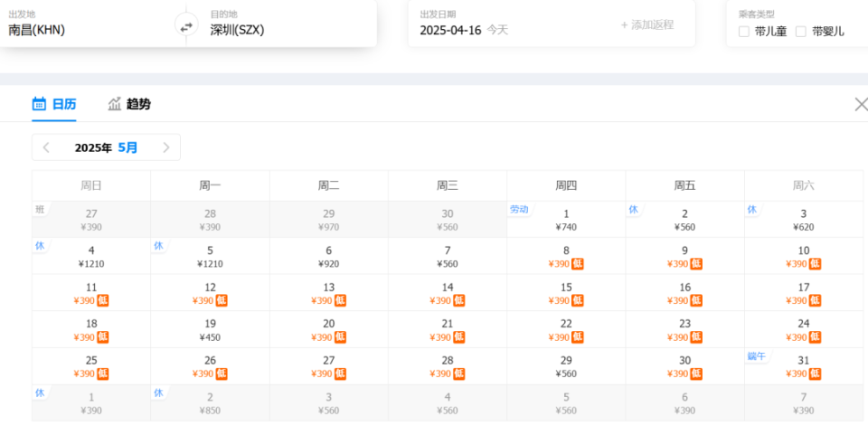Viewport: 868px width, 426px height.
Task: Select May 10 low-price date
Action: (x=803, y=256)
